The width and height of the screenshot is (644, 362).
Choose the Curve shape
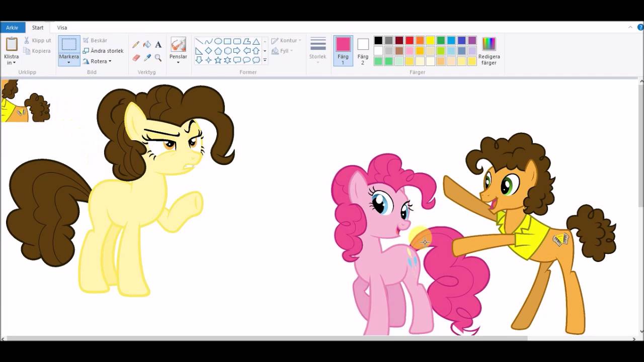coord(208,41)
